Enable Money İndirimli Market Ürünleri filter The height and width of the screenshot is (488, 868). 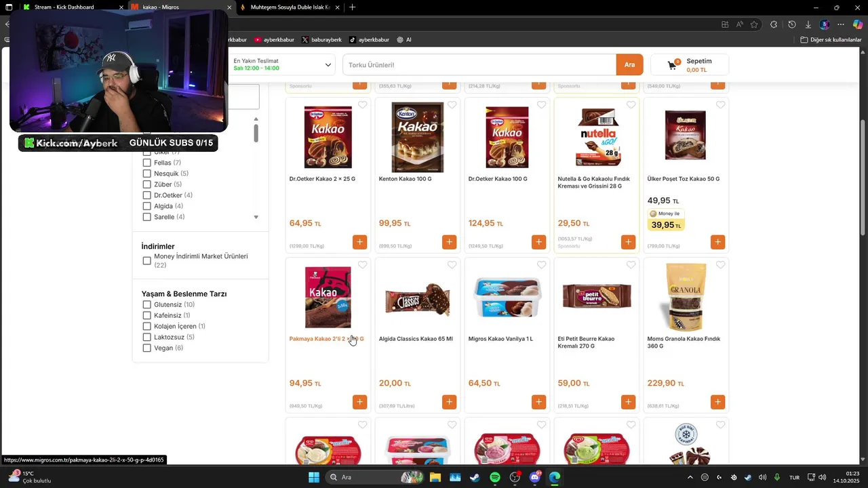click(146, 260)
